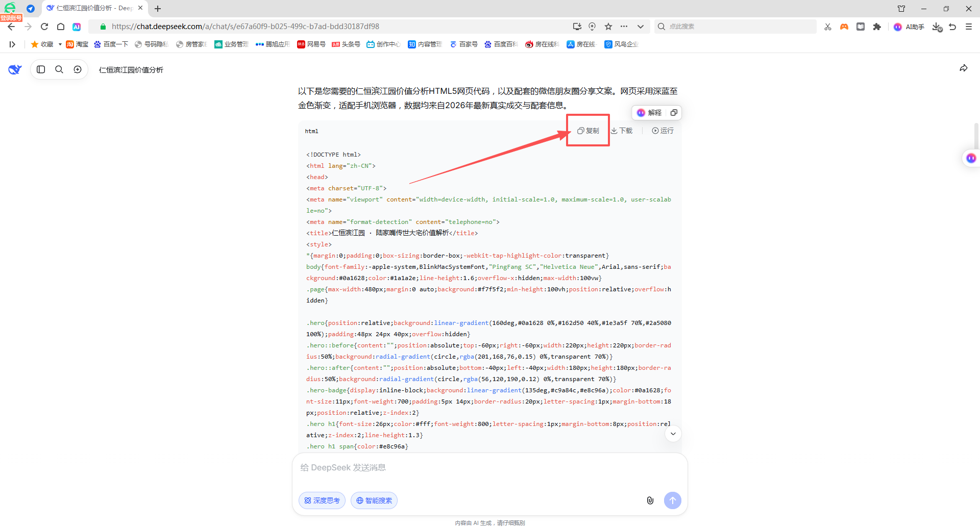Click the 解释 explain popup button
Screen dimensions: 980x528
click(x=649, y=113)
